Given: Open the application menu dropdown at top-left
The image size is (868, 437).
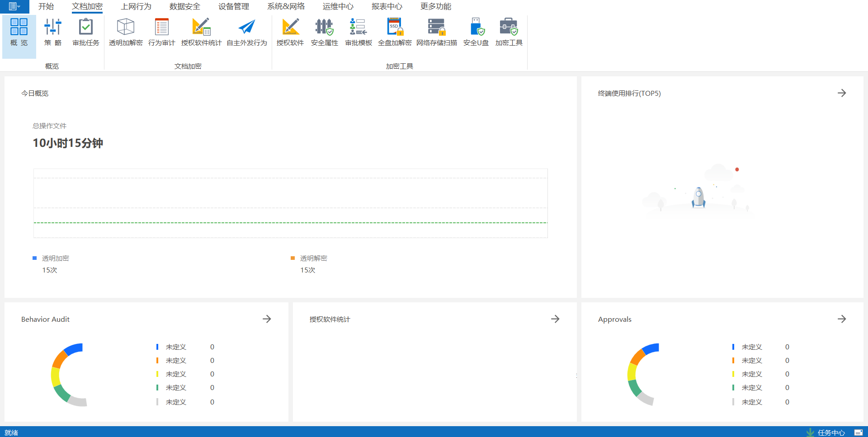Looking at the screenshot, I should [x=14, y=6].
